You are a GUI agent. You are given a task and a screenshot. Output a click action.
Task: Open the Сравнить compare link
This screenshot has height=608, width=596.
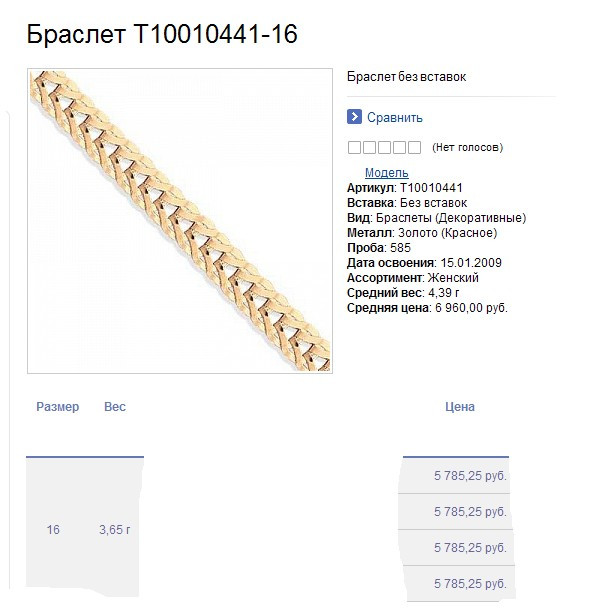click(394, 117)
